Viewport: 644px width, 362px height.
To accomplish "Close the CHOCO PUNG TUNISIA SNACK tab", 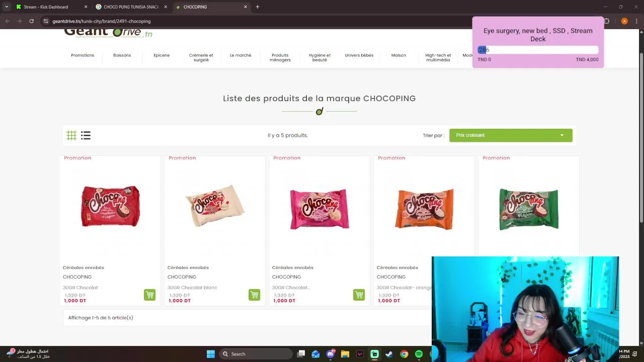I will [166, 7].
